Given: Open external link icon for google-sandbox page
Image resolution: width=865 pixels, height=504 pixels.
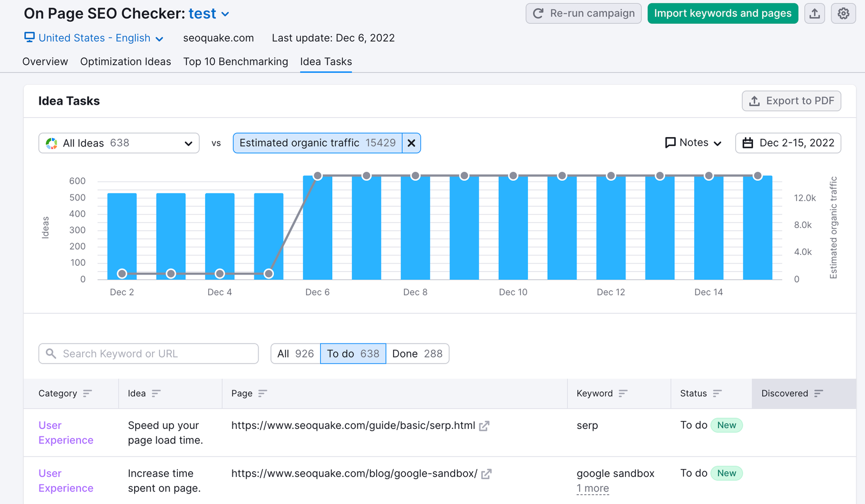Looking at the screenshot, I should 487,474.
